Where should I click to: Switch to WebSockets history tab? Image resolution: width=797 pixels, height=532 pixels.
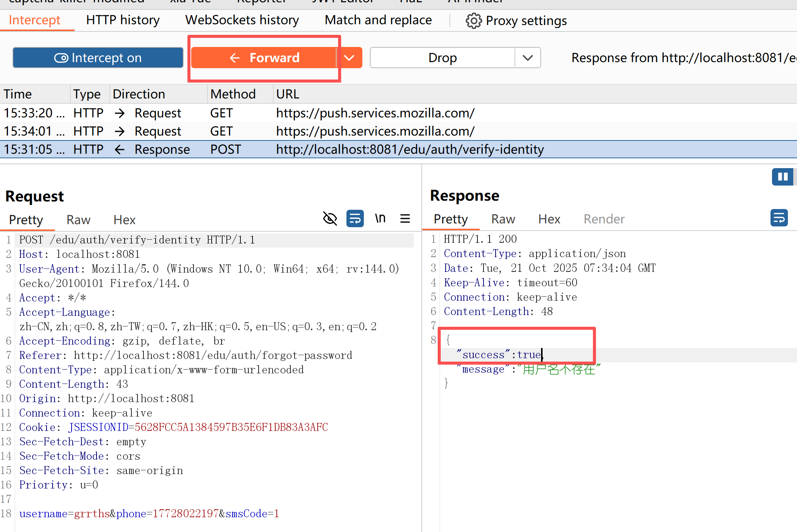pos(242,20)
